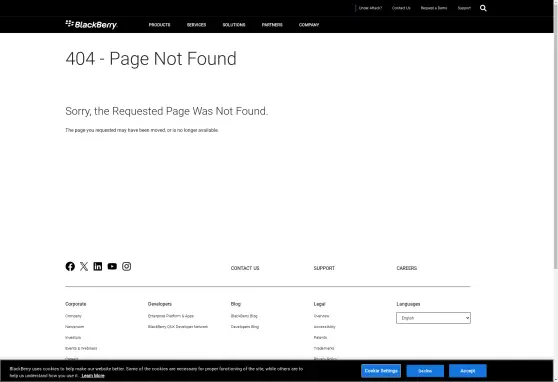Click the 'page you requested may have been moved' text
The image size is (558, 382).
142,130
